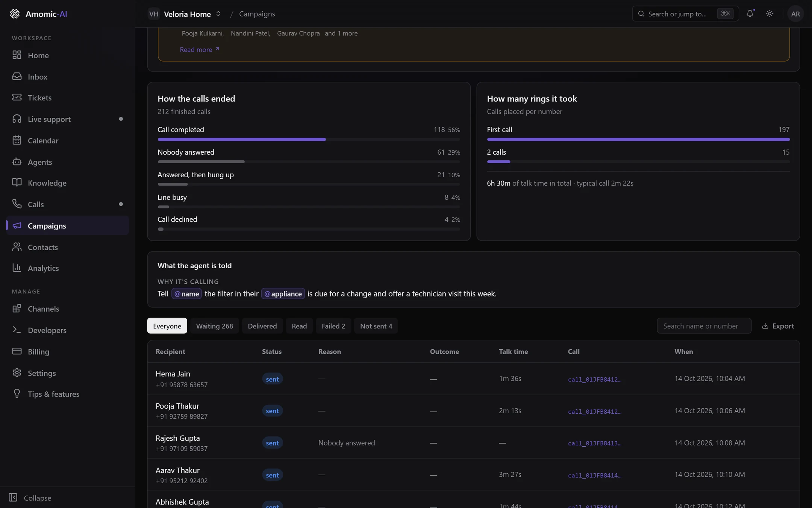The height and width of the screenshot is (508, 812).
Task: Go to Billing page
Action: (x=68, y=352)
